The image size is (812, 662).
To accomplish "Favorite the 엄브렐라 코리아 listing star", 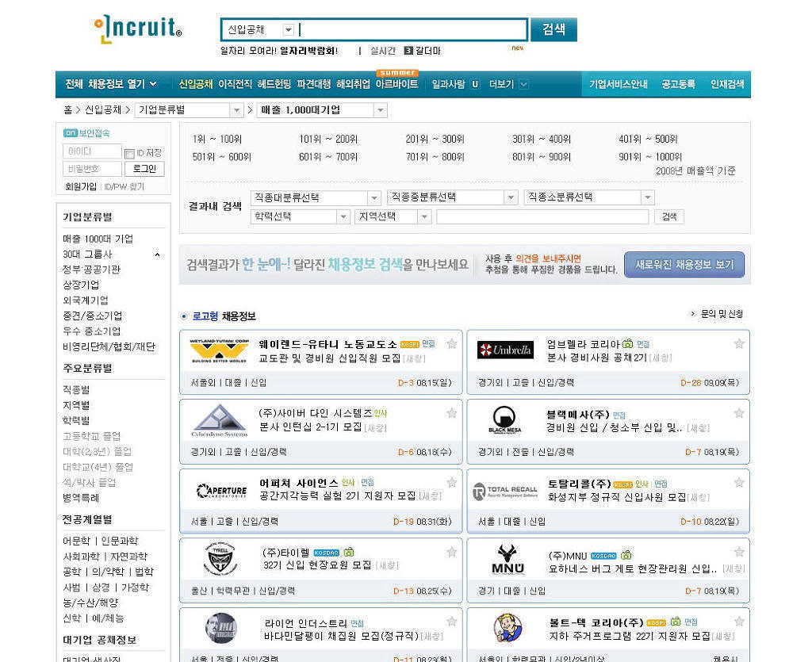I will [739, 343].
